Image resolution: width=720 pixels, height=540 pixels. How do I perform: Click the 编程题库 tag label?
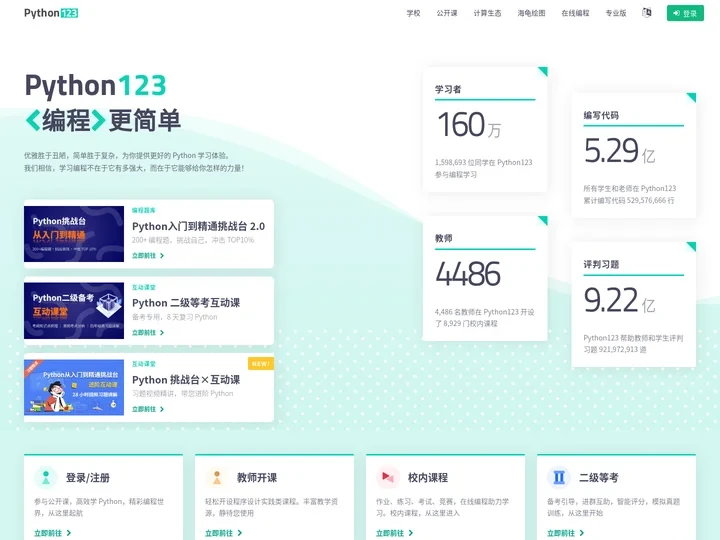[x=144, y=210]
